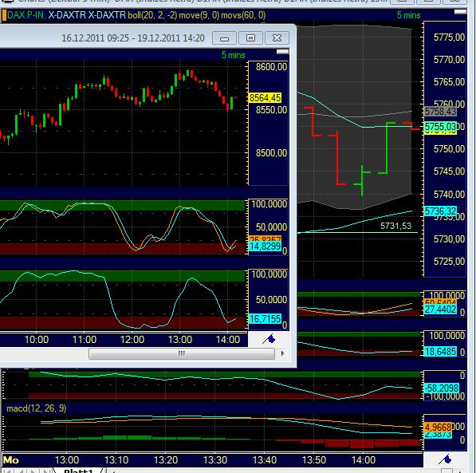Screen dimensions: 476x473
Task: Click the green 5 mins label in the main chart header
Action: click(x=408, y=15)
